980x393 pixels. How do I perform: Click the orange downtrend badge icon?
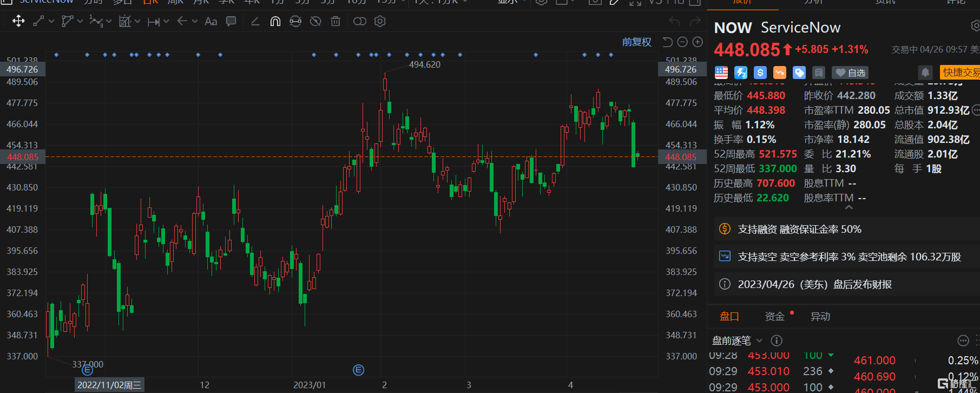780,73
